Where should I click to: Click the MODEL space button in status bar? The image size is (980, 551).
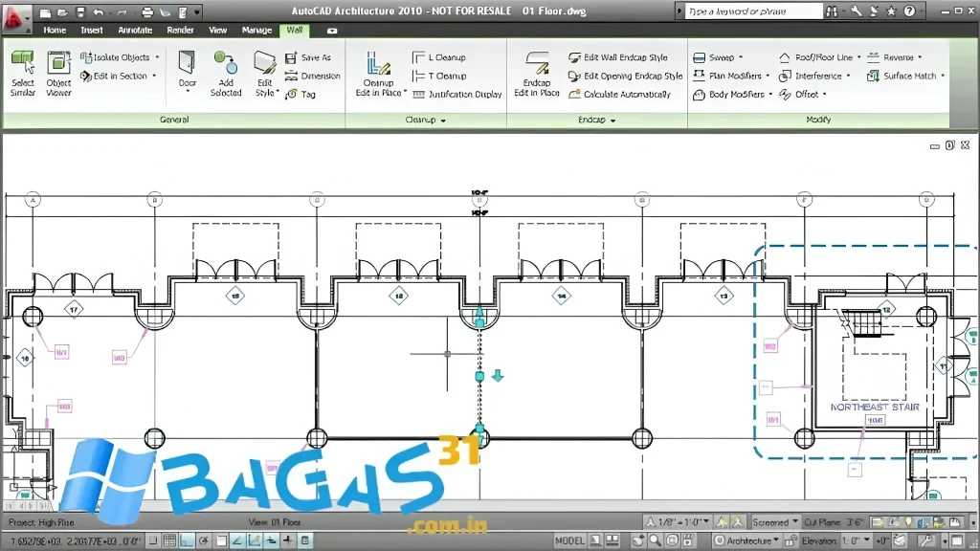tap(569, 541)
